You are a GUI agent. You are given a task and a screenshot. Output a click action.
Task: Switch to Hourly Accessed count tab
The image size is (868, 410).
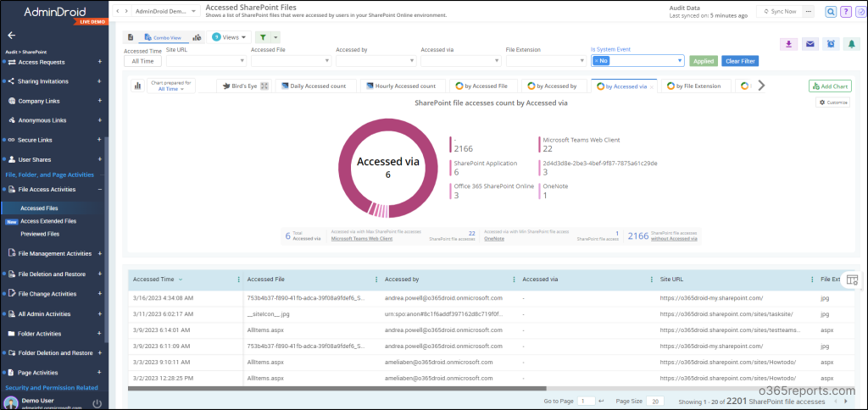coord(401,86)
